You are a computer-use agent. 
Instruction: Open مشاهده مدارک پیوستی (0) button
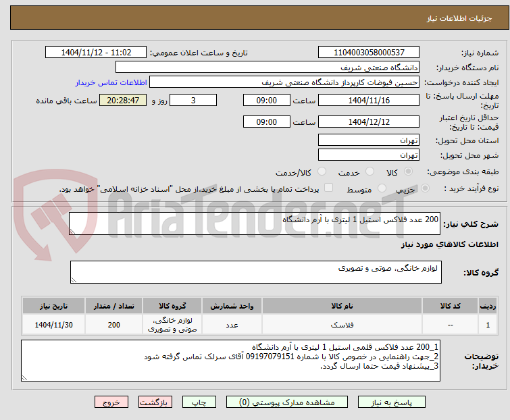coord(287,402)
